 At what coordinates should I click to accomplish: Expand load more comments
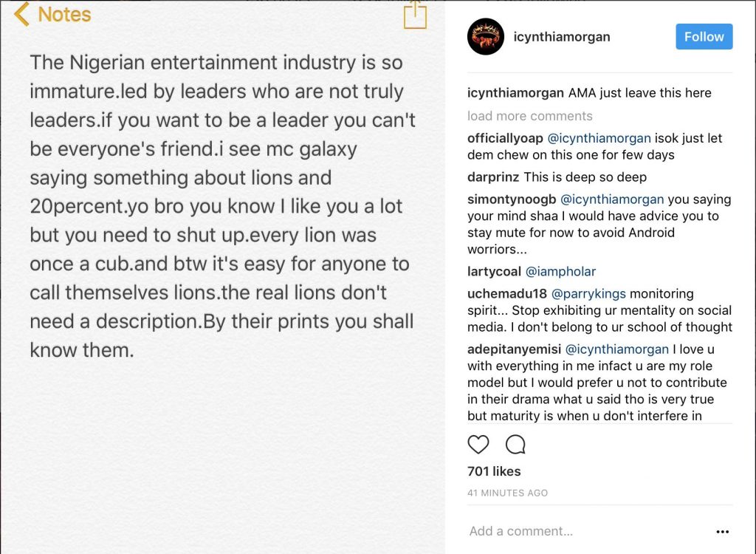529,116
